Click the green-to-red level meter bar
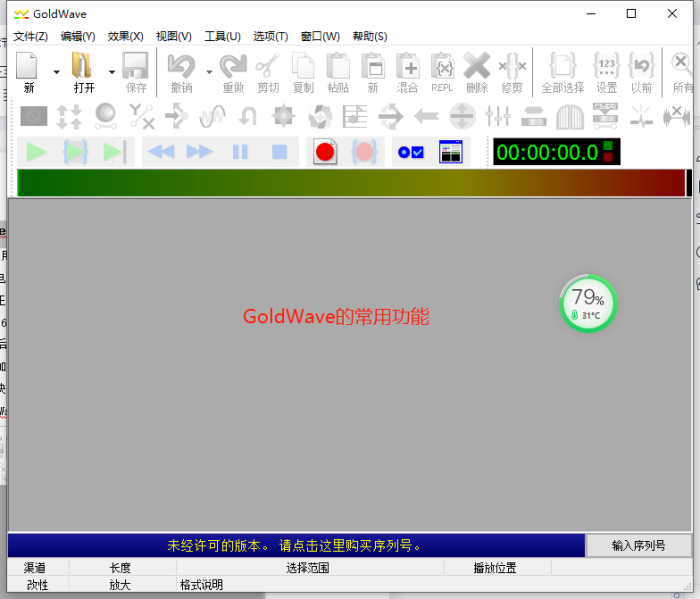Image resolution: width=700 pixels, height=599 pixels. pos(351,183)
